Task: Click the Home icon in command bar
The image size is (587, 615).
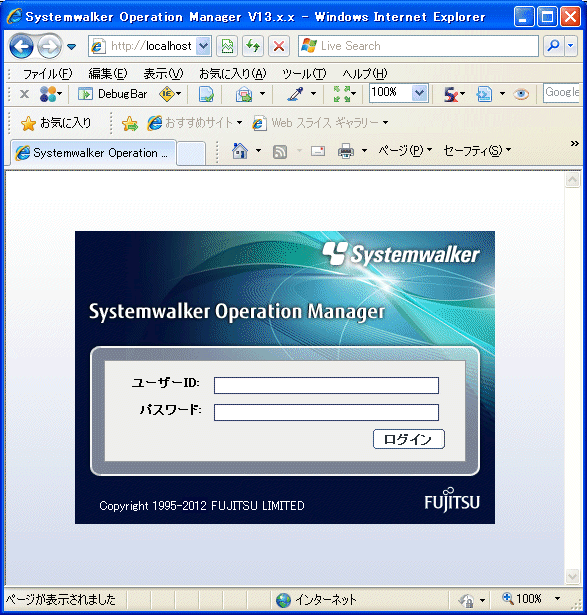Action: [240, 151]
